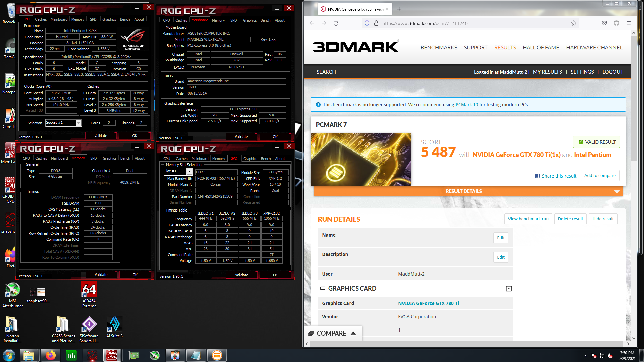
Task: Click Validate in the CPU tab window
Action: (x=101, y=136)
